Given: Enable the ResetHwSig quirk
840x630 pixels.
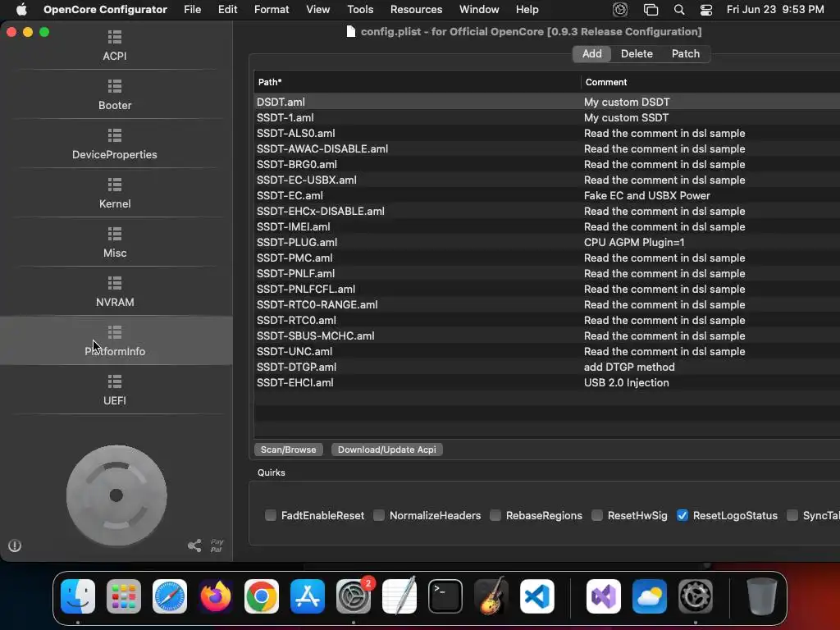Looking at the screenshot, I should point(597,515).
